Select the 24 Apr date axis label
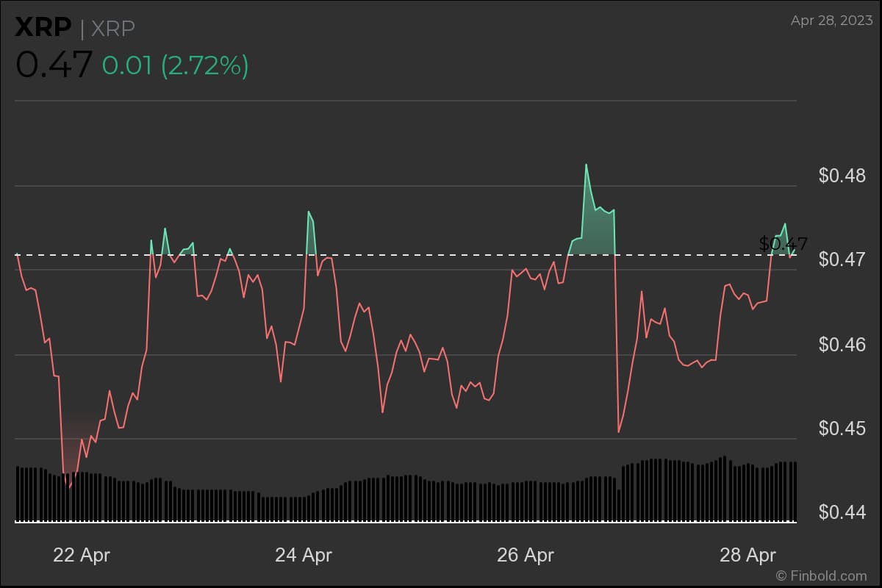The height and width of the screenshot is (588, 882). coord(303,555)
